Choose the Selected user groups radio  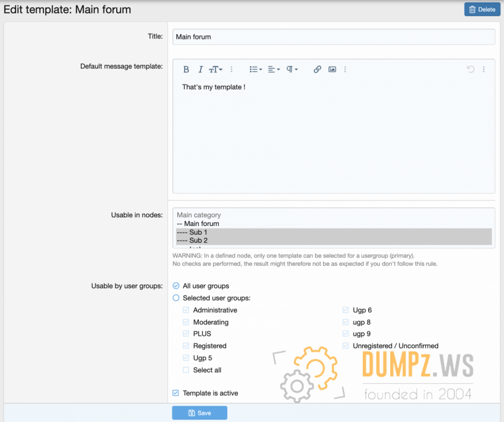176,298
